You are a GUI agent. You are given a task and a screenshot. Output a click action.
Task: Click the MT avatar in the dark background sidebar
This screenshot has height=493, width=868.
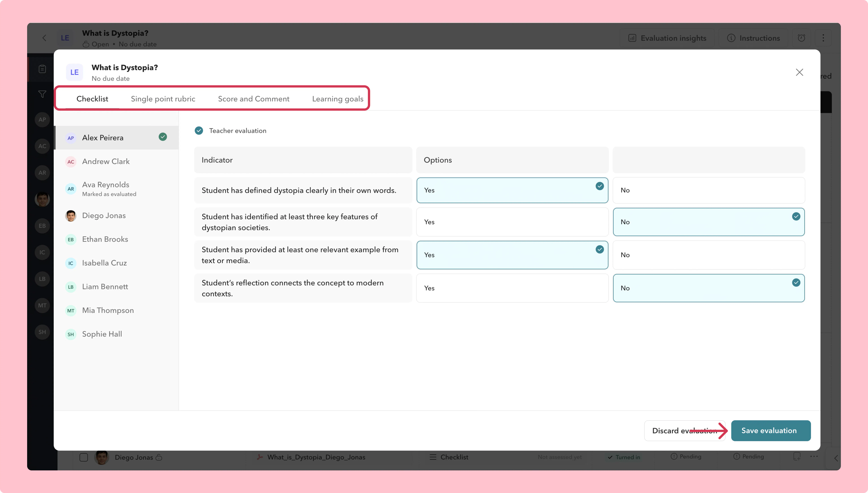(42, 305)
